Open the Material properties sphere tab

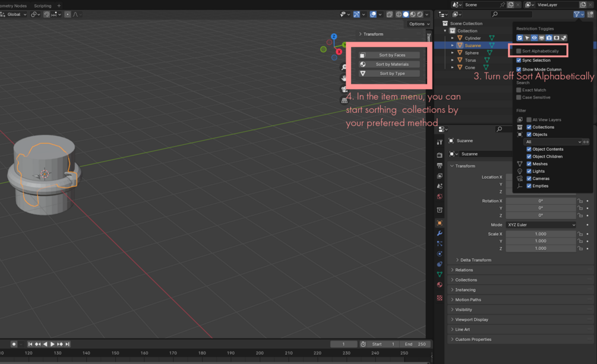coord(440,285)
